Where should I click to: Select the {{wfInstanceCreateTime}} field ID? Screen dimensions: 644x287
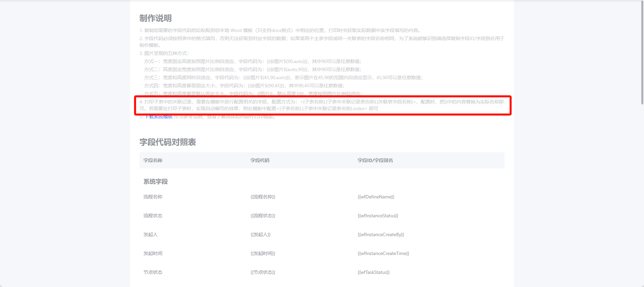tap(383, 253)
